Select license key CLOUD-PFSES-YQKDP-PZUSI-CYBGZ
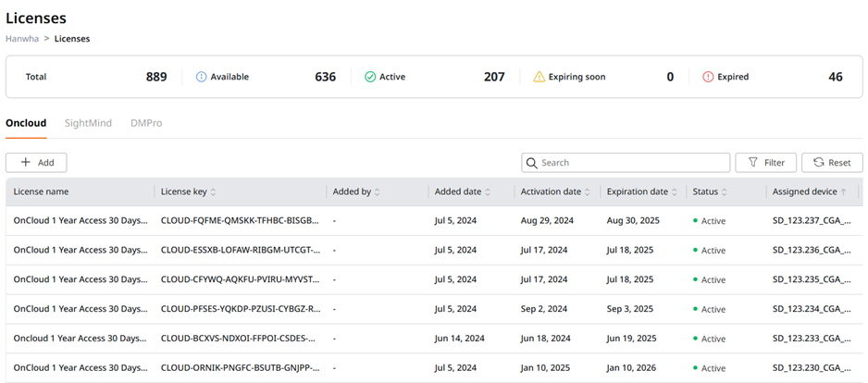The image size is (868, 383). (x=241, y=309)
